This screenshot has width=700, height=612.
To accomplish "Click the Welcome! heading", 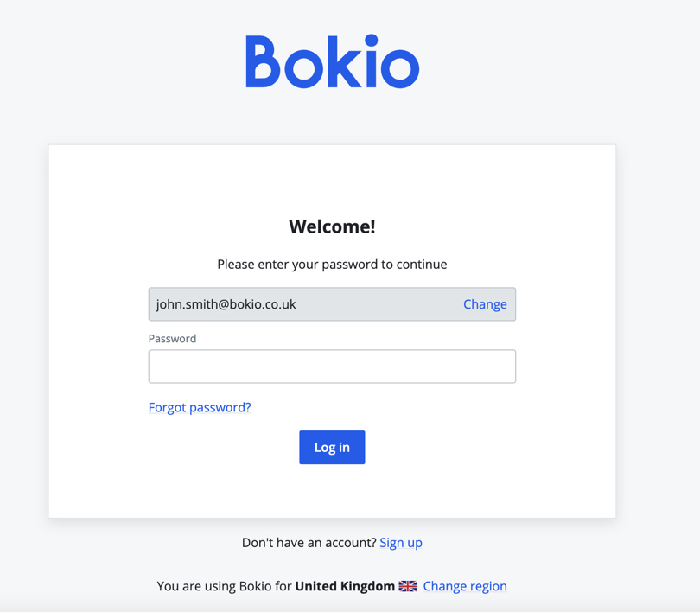I will click(332, 226).
